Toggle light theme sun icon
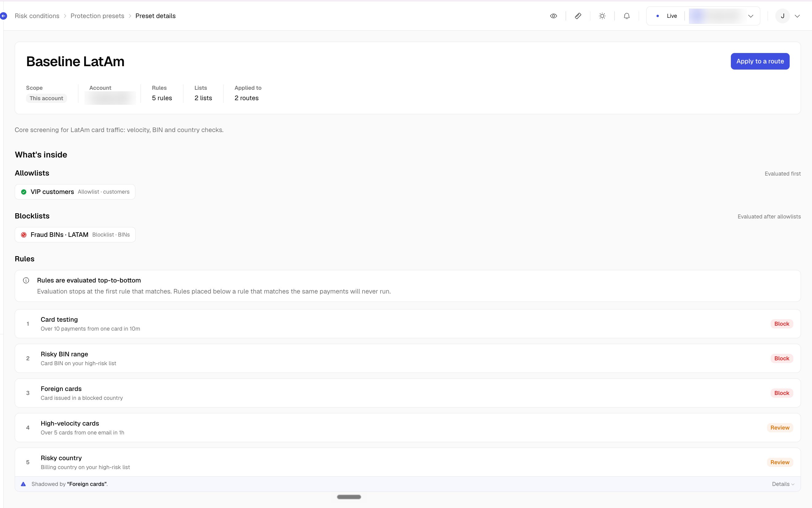The width and height of the screenshot is (812, 508). tap(602, 16)
